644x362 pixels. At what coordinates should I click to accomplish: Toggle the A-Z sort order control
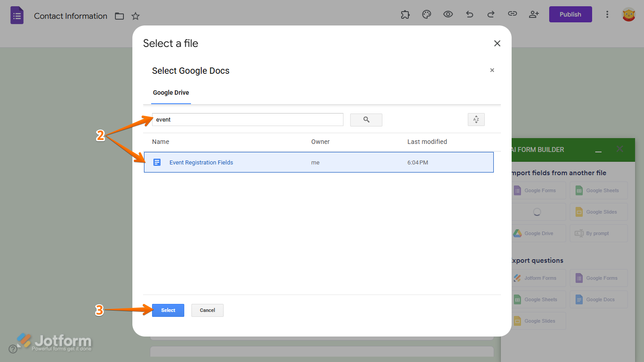pyautogui.click(x=476, y=119)
